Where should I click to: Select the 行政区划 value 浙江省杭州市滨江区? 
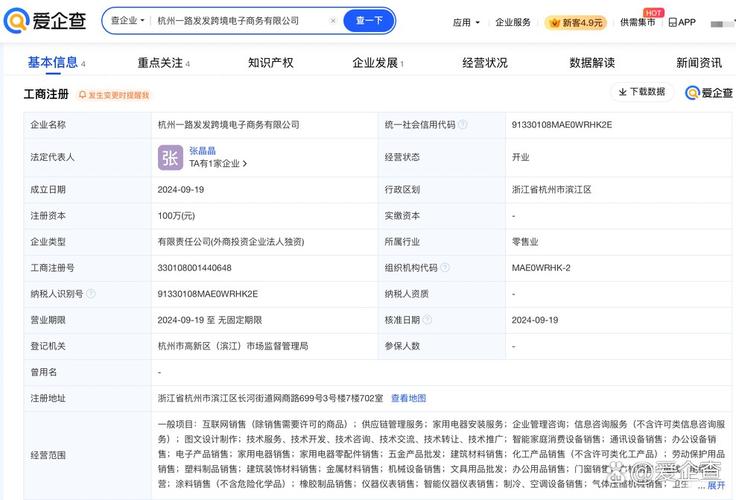tap(552, 190)
